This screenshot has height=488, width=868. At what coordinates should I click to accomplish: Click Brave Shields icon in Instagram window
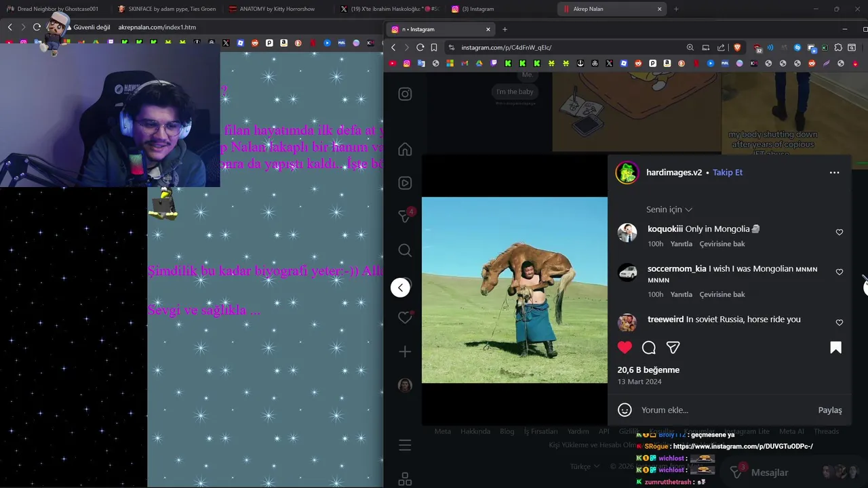pyautogui.click(x=737, y=47)
